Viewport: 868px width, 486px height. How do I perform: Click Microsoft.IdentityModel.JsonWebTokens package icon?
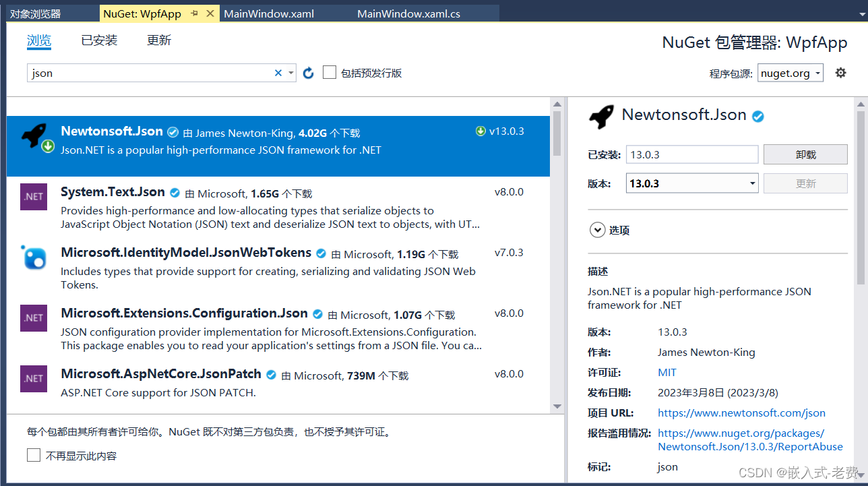(x=34, y=257)
